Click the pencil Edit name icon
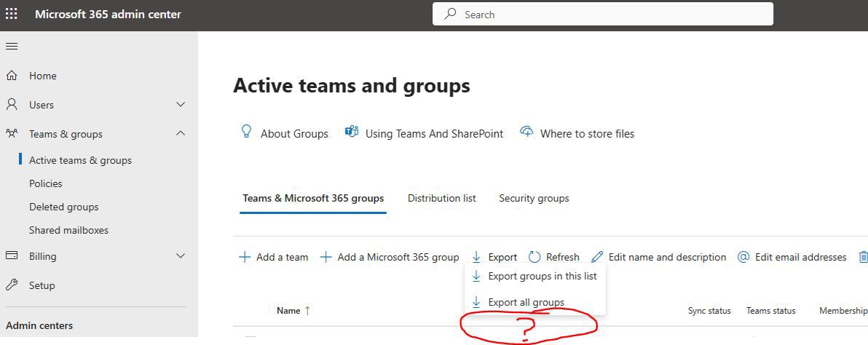Image resolution: width=868 pixels, height=345 pixels. pos(597,257)
